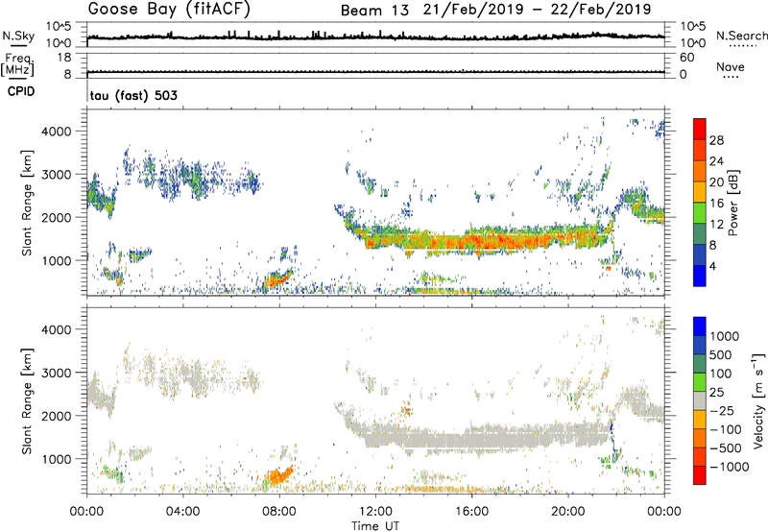The height and width of the screenshot is (532, 768).
Task: Click the "16:00" time tick label
Action: point(471,512)
